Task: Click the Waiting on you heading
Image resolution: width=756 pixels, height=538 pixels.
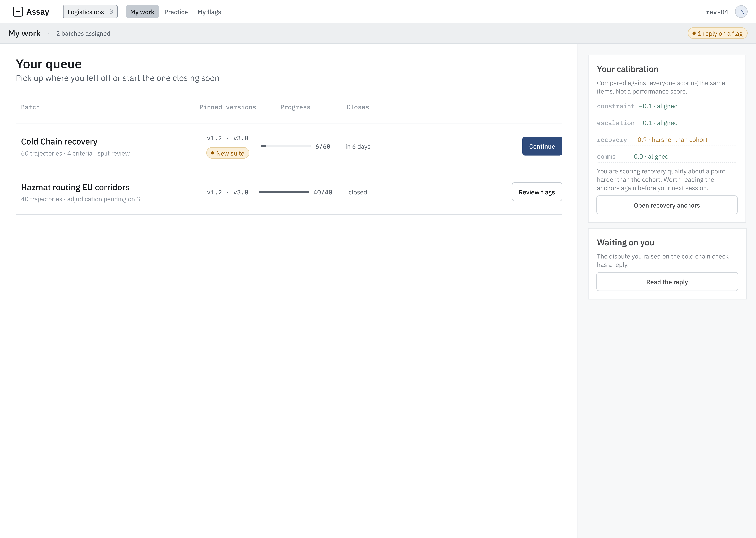Action: (626, 242)
